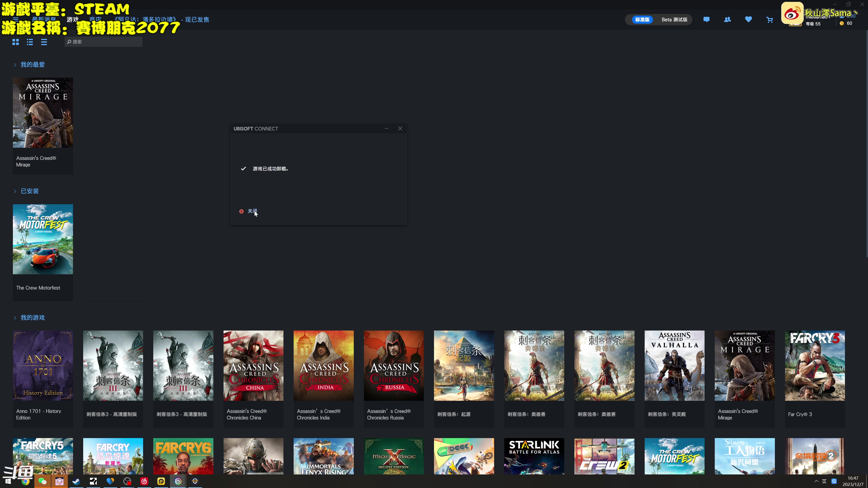
Task: Open OBS Studio from the taskbar
Action: (127, 481)
